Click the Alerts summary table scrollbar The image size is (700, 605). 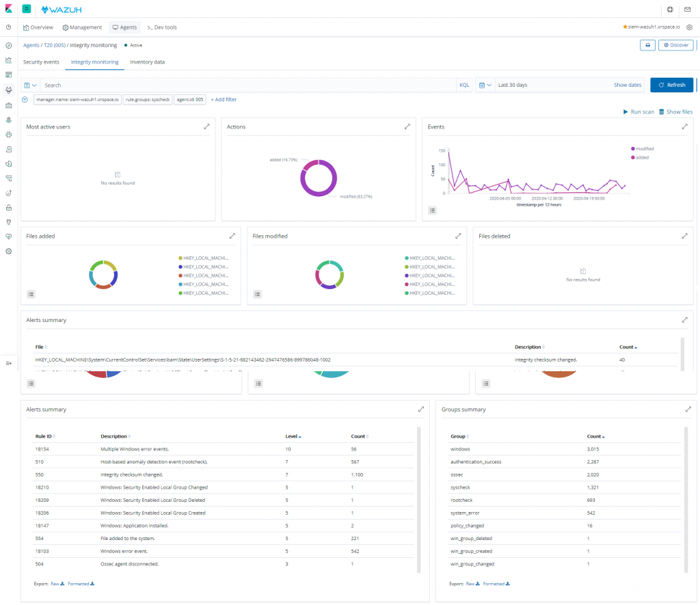[419, 500]
